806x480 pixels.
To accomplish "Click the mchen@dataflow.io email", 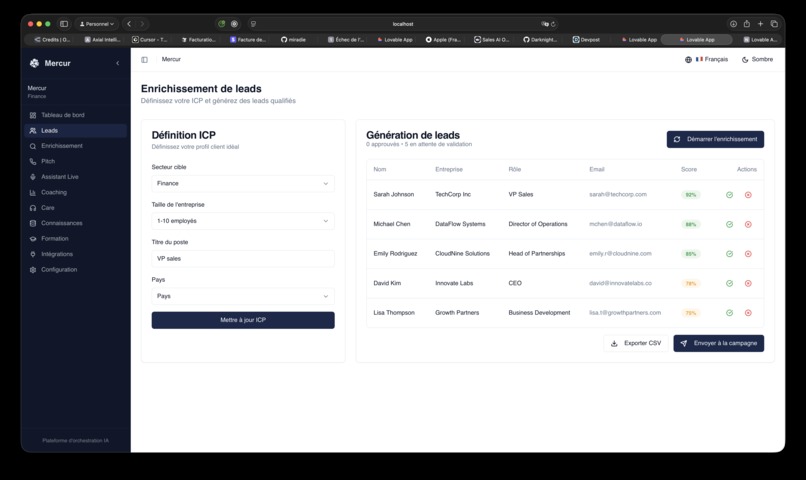I will (x=615, y=224).
